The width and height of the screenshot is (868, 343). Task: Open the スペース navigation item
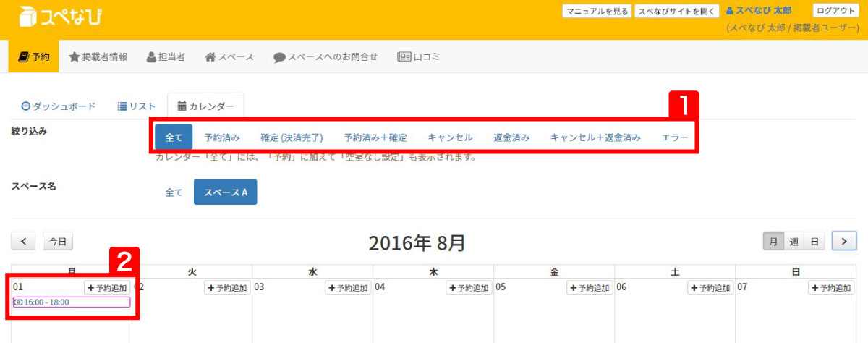pos(229,56)
